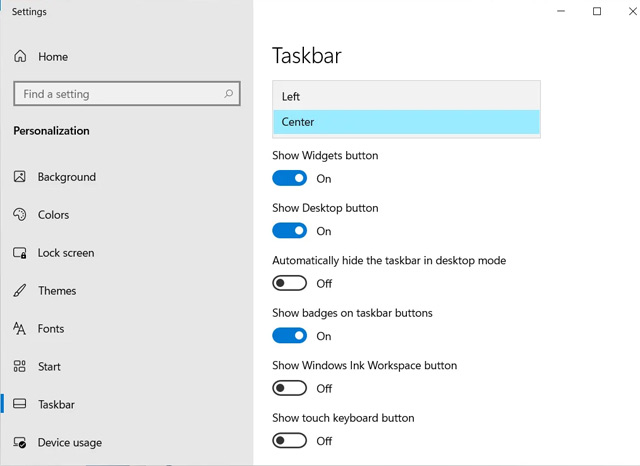Open Themes using the brush icon
Screen dimensions: 640x466
coord(20,290)
